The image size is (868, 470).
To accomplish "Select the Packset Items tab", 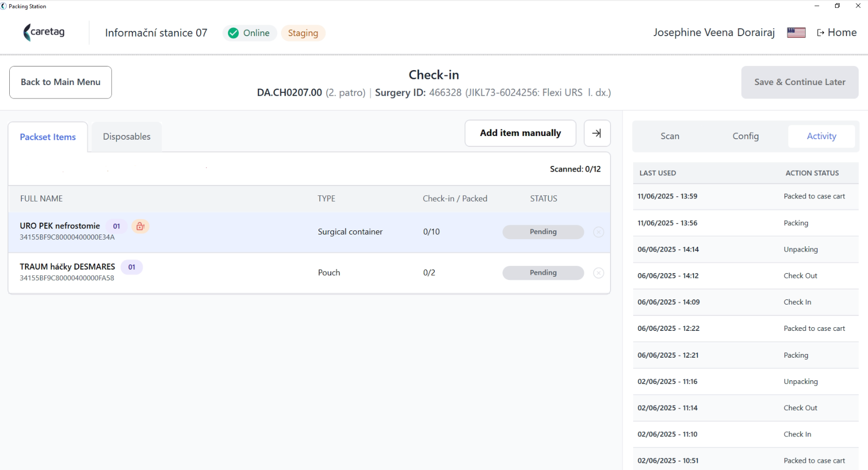I will 48,137.
